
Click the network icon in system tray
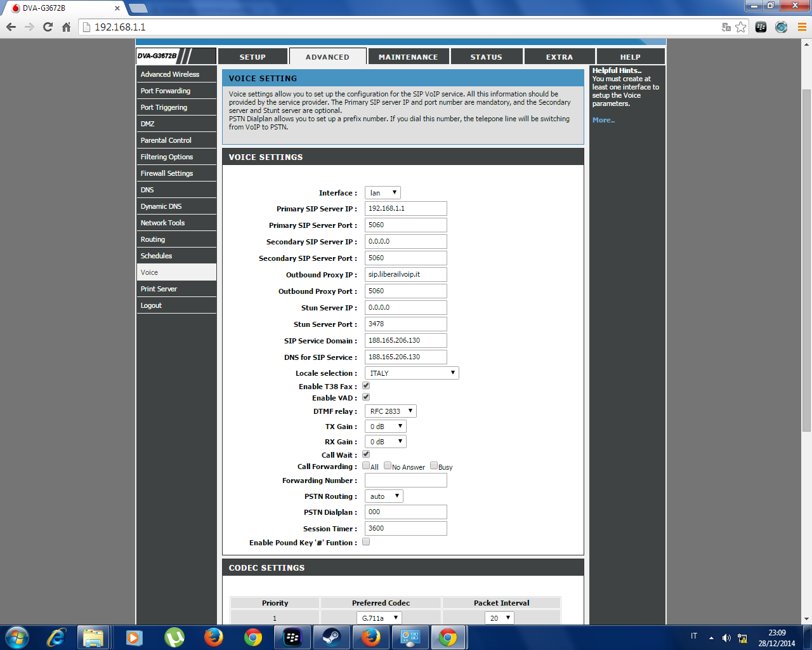[742, 638]
